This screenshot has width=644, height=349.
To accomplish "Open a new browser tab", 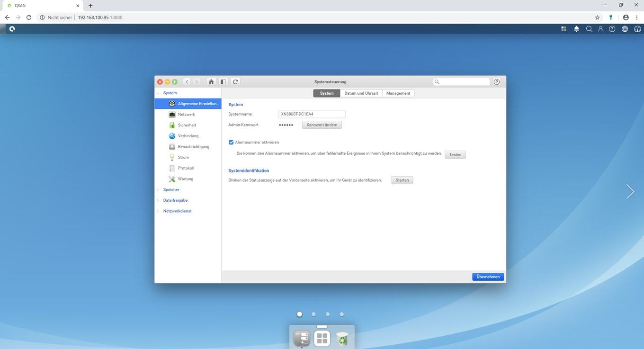I will (x=90, y=6).
